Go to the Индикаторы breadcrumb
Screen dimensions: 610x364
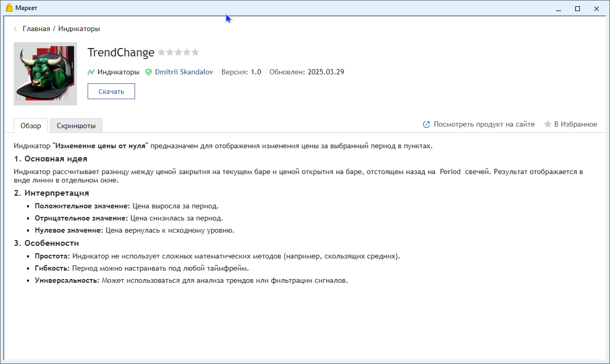coord(79,29)
